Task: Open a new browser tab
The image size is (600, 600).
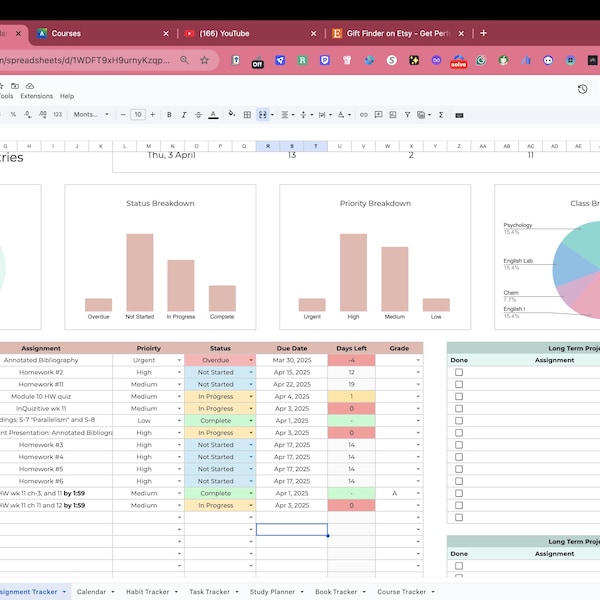Action: click(483, 33)
